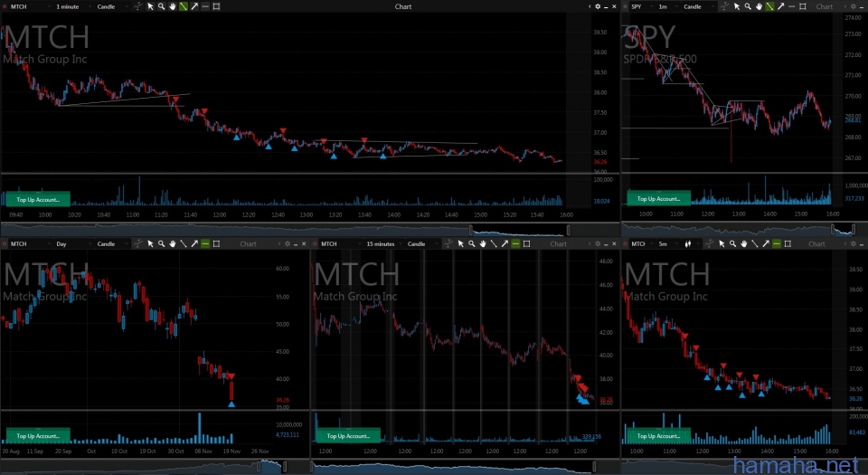Viewport: 868px width, 475px height.
Task: Pick the arrow tool in the MTCH 15 minutes chart
Action: point(505,243)
